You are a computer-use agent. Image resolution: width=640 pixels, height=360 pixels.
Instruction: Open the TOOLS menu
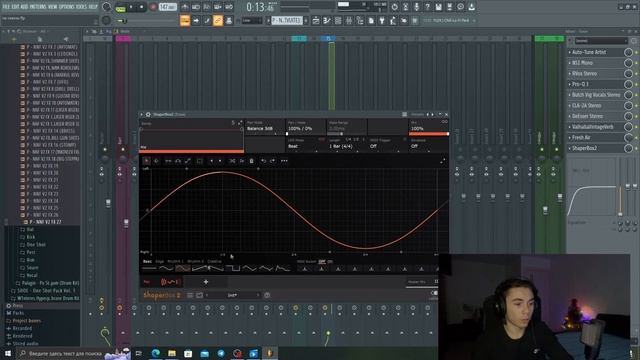point(83,7)
